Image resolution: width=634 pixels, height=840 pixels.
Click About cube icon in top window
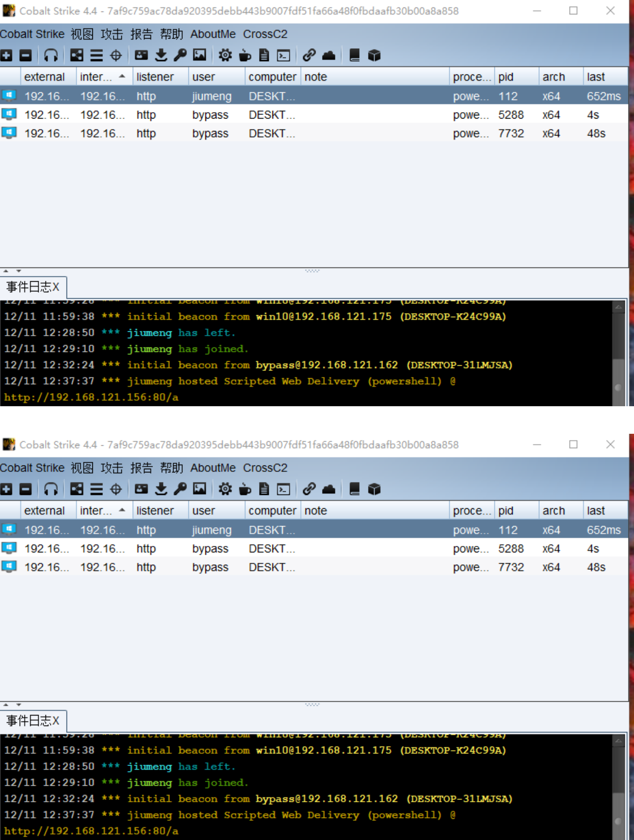(x=374, y=56)
